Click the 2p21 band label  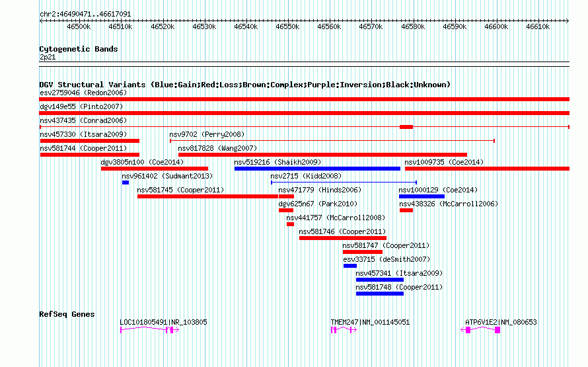[x=48, y=58]
